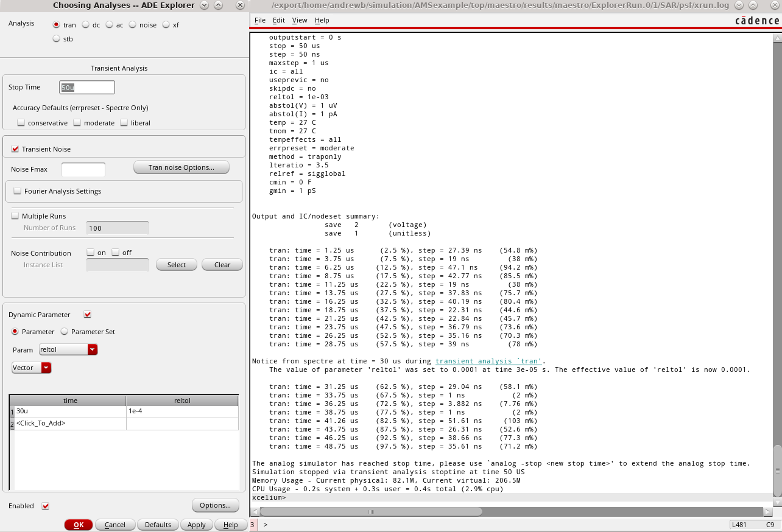Image resolution: width=782 pixels, height=532 pixels.
Task: Click the 1e-4 reltol cell
Action: [x=182, y=411]
